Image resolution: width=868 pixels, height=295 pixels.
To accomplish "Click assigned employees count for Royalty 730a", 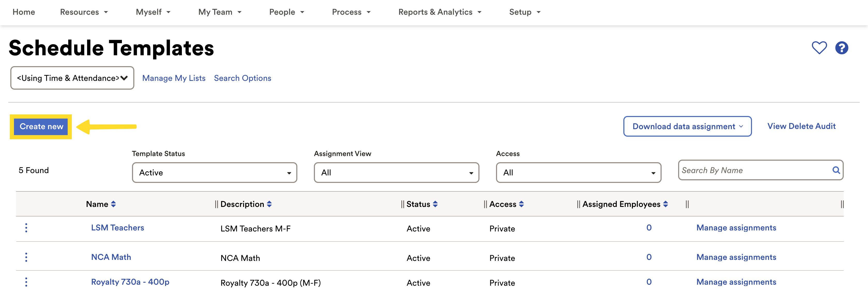I will (649, 282).
